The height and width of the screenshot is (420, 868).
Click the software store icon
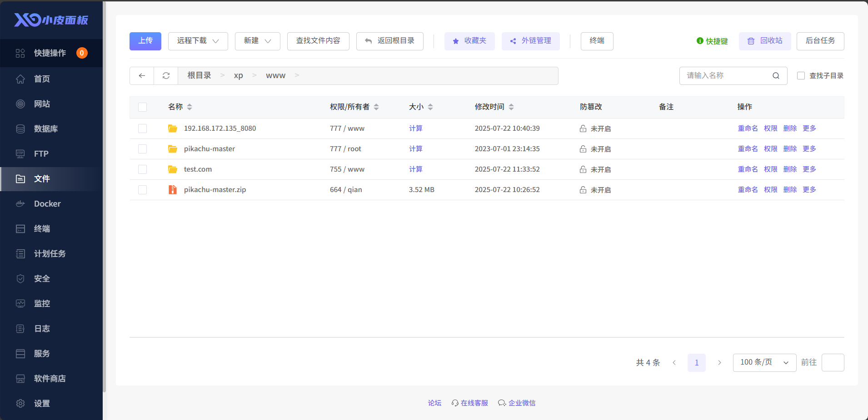pyautogui.click(x=20, y=379)
